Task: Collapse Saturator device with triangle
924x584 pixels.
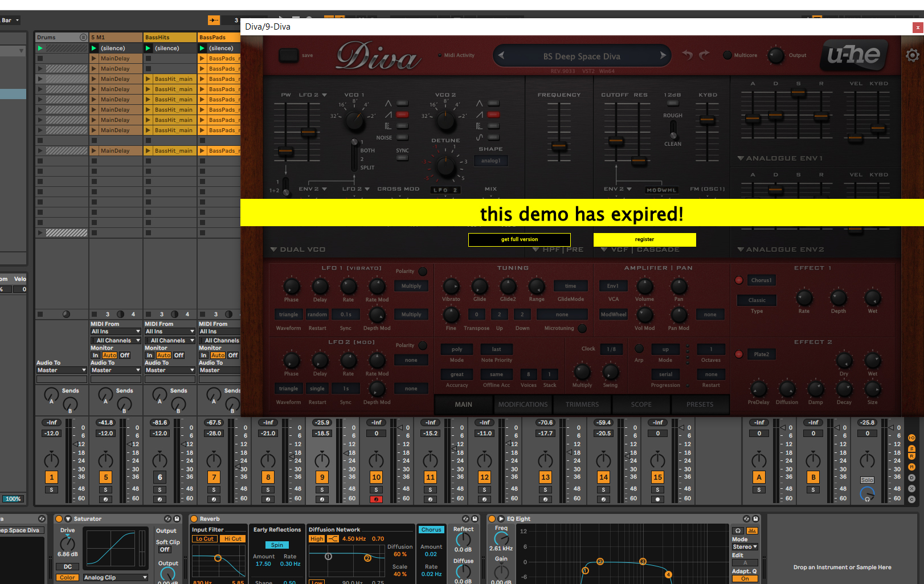Action: click(x=68, y=519)
